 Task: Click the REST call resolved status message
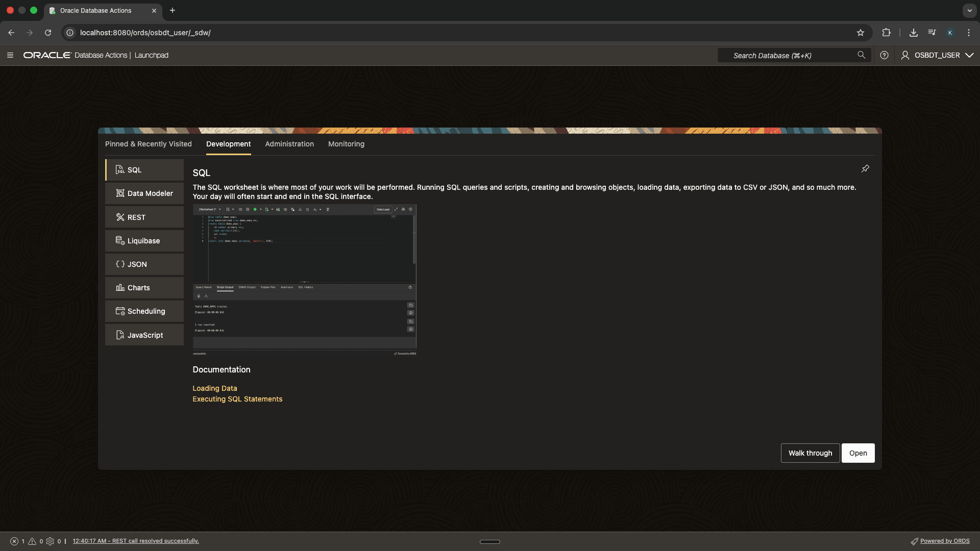tap(136, 541)
